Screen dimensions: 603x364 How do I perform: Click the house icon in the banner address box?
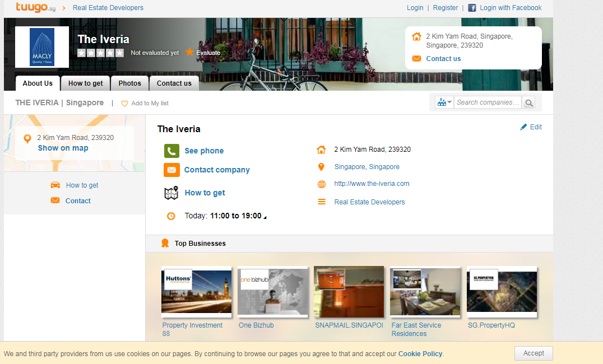[416, 36]
